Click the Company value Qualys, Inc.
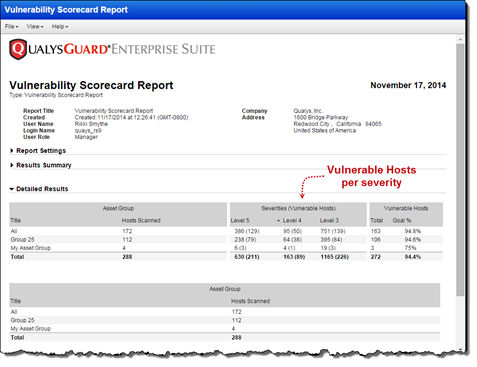The width and height of the screenshot is (477, 367). click(308, 111)
